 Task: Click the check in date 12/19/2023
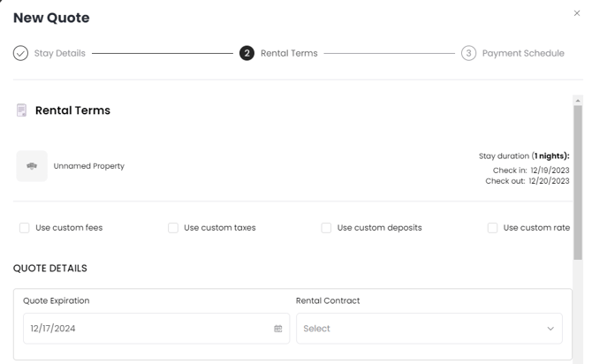(550, 170)
